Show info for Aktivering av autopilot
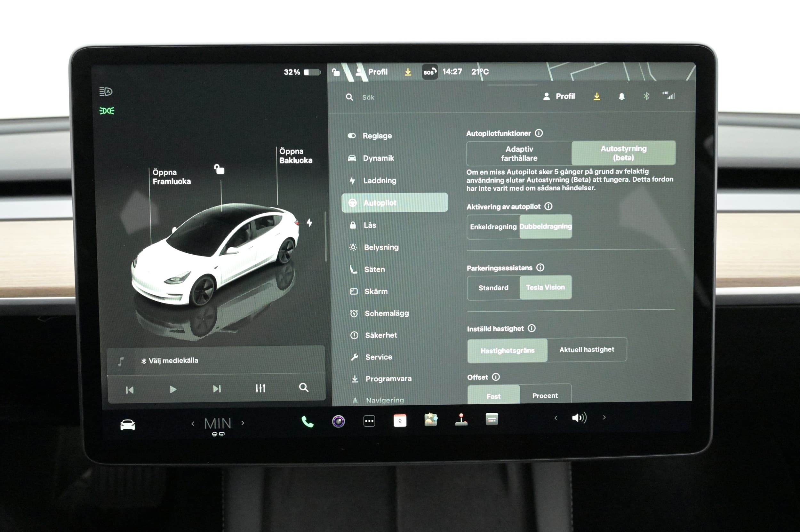The width and height of the screenshot is (800, 532). point(548,206)
